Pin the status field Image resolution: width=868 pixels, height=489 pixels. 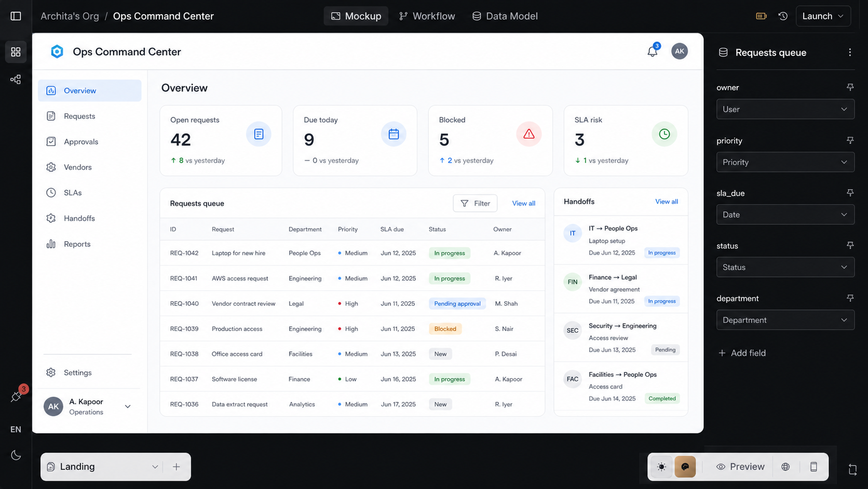pos(850,245)
